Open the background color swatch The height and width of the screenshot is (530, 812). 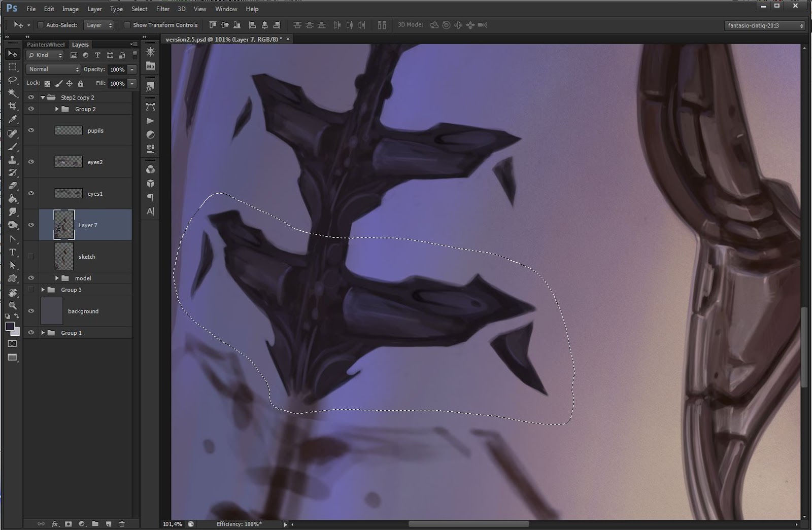point(17,332)
